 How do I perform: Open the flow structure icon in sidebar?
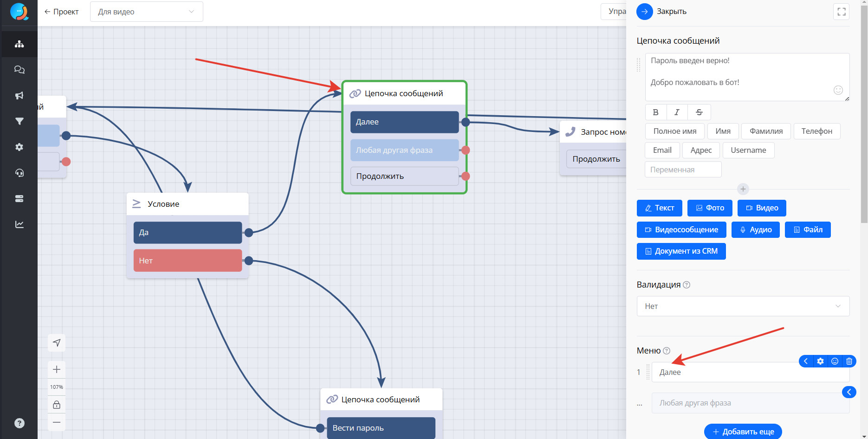point(19,44)
